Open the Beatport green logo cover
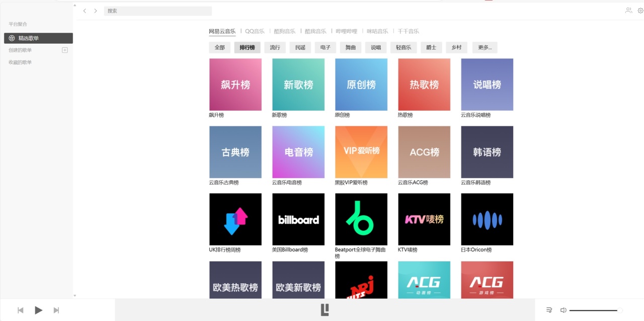This screenshot has height=321, width=644. (361, 219)
